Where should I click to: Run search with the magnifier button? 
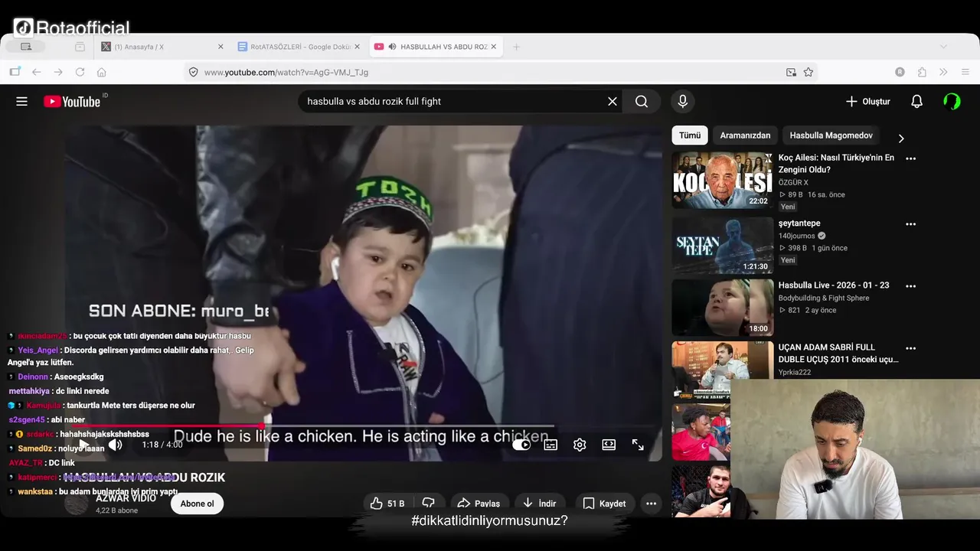pyautogui.click(x=642, y=101)
